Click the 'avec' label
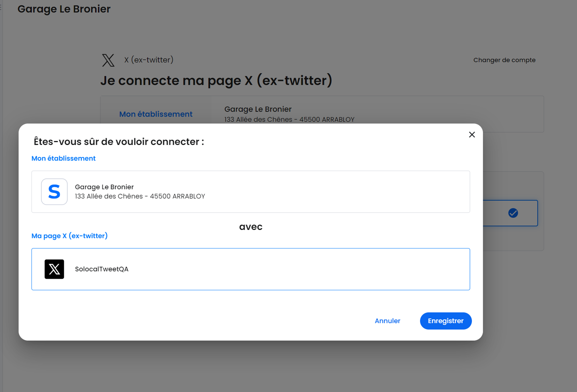Screen dimensions: 577x392 coord(250,226)
